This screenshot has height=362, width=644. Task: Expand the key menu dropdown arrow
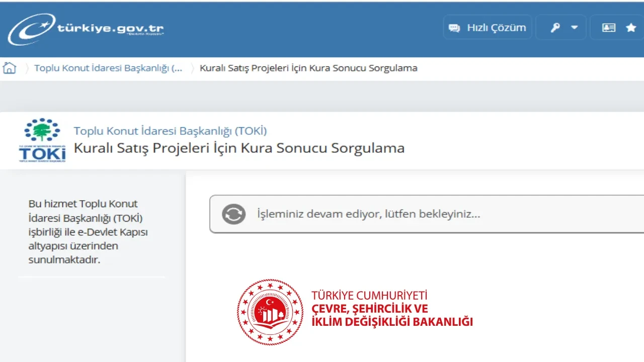(574, 27)
